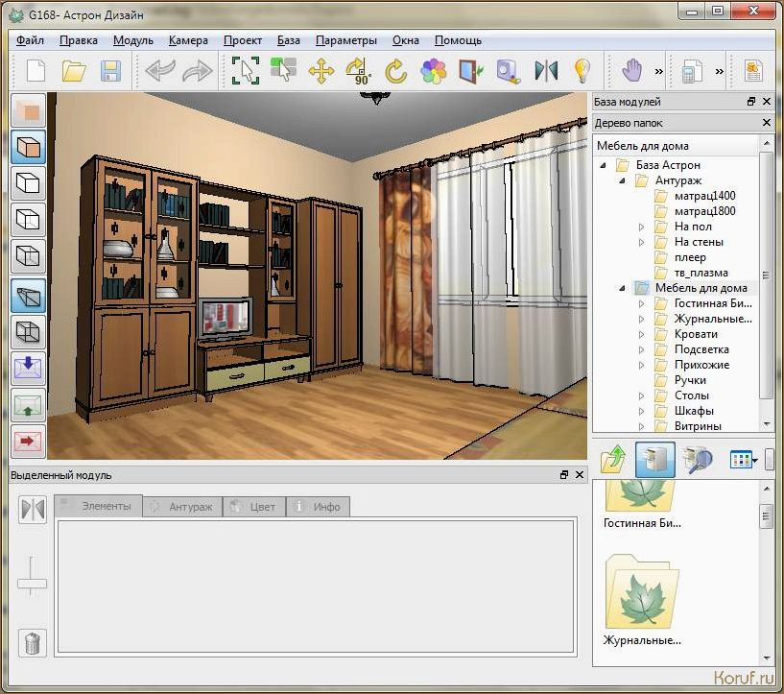Screen dimensions: 784x694
Task: Expand the Столы folder
Action: pyautogui.click(x=642, y=396)
